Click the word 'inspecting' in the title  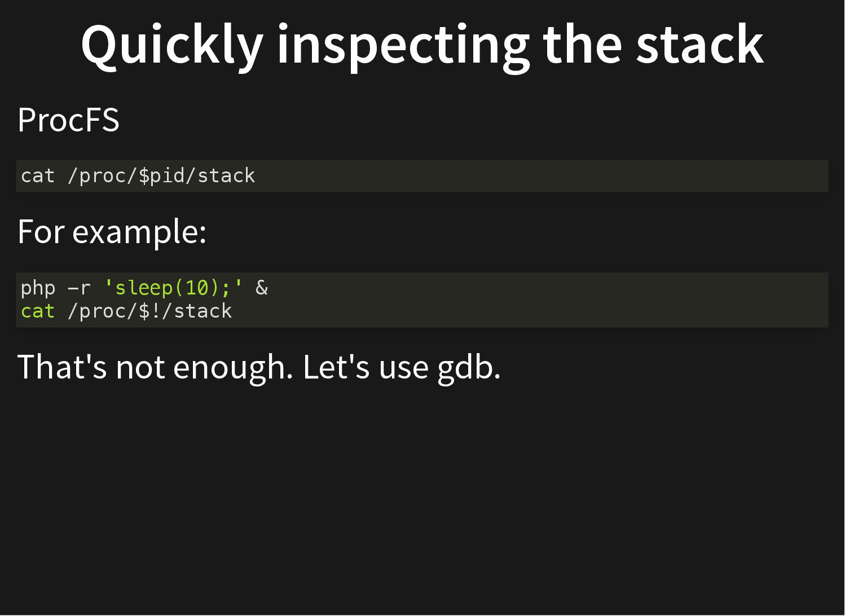coord(403,46)
